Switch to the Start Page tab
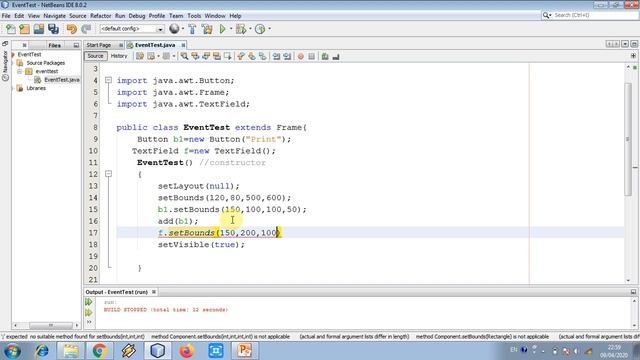The image size is (640, 360). click(x=99, y=45)
